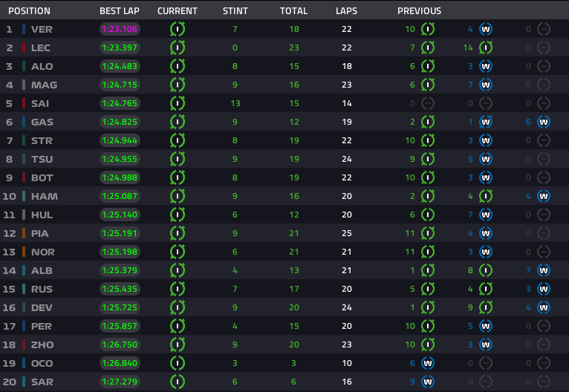Select the TSU driver name
This screenshot has width=569, height=392.
pos(42,159)
